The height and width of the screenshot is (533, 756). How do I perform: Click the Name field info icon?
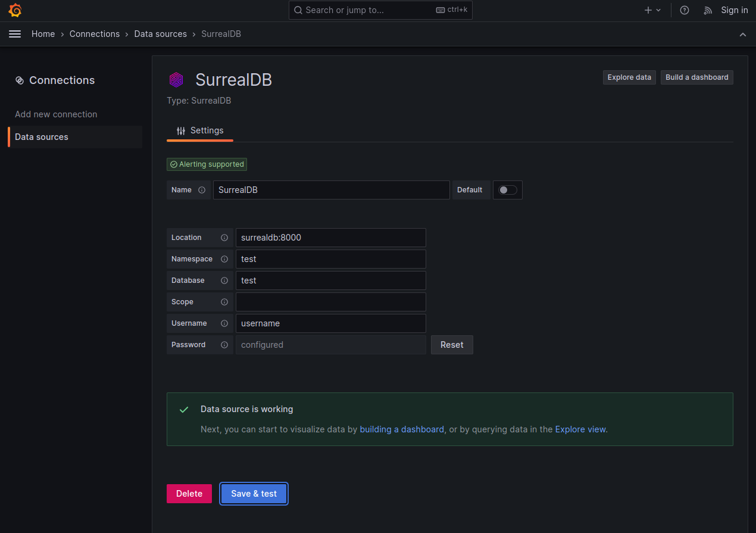coord(202,190)
